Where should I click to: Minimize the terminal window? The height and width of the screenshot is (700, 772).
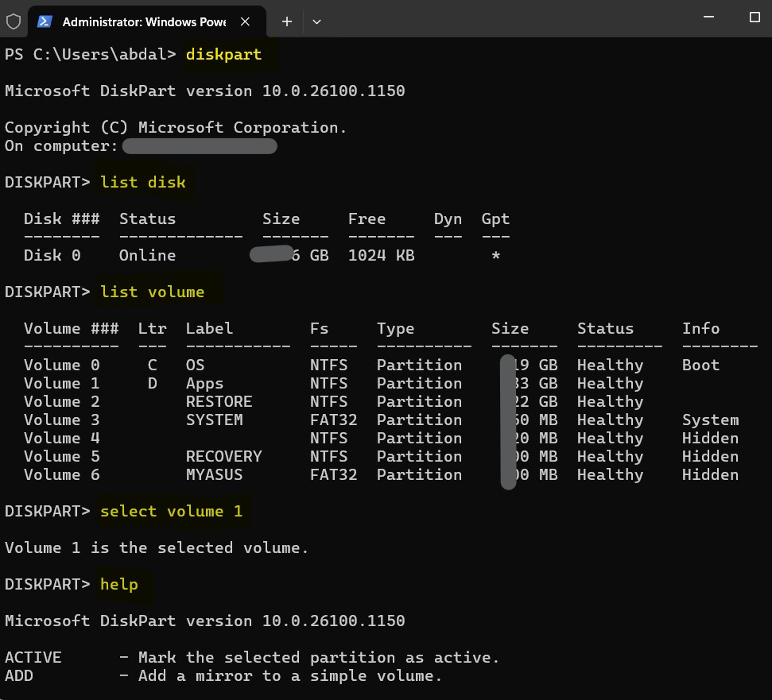point(708,17)
